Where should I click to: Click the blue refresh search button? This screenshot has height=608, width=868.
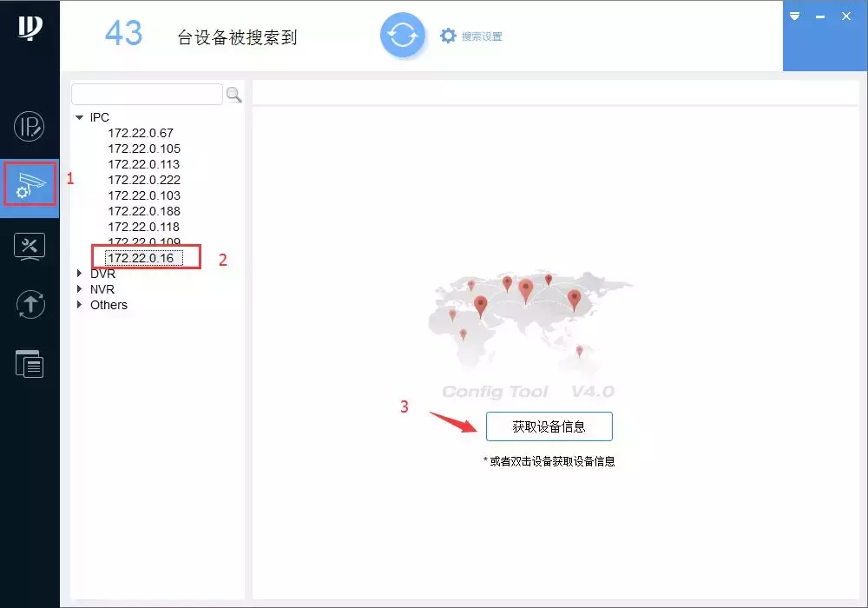point(403,36)
